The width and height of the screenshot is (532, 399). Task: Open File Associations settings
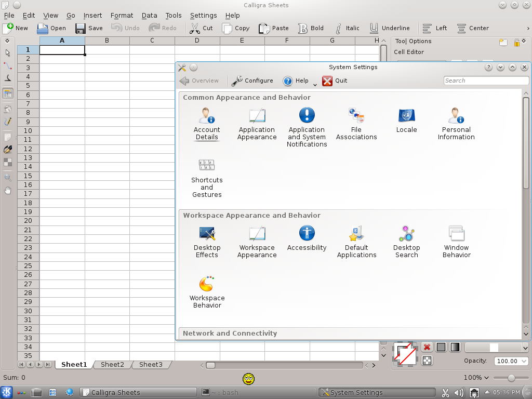point(356,124)
